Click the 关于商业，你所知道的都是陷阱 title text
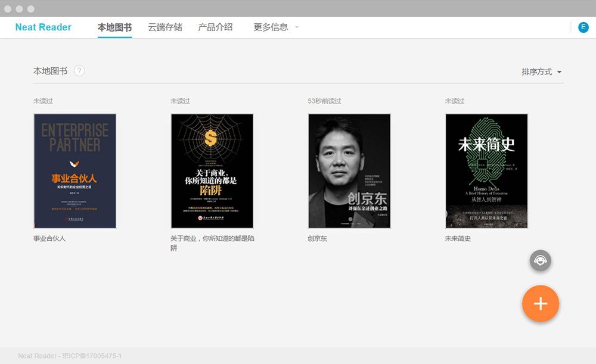596x364 pixels. [x=212, y=243]
